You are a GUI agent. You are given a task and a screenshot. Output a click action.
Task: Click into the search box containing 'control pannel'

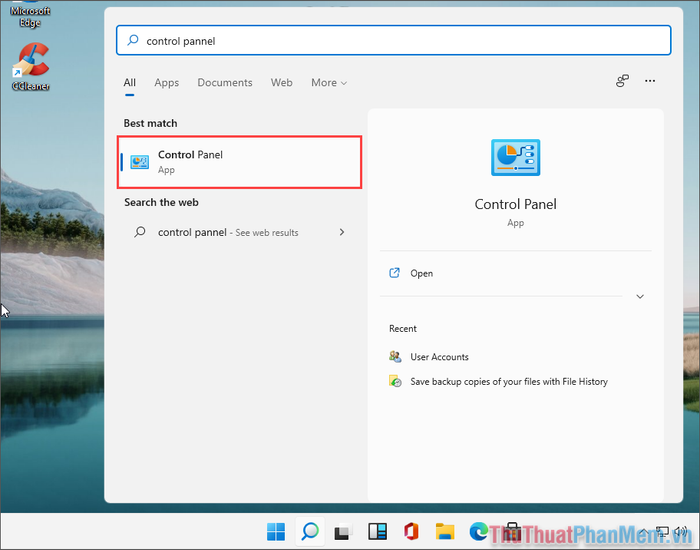click(x=393, y=41)
